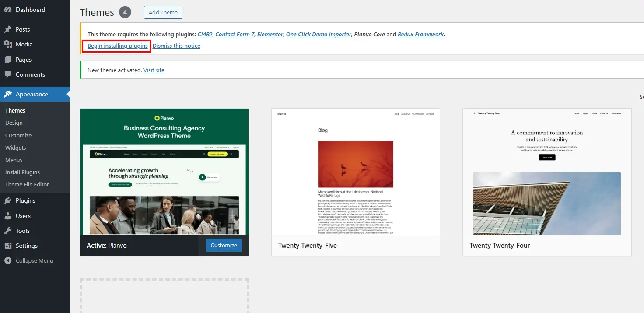
Task: Click the Customize button on Planvo
Action: coord(224,245)
